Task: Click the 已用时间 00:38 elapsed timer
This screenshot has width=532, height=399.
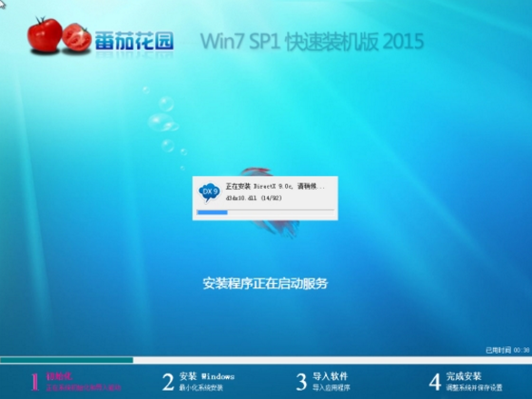Action: (x=507, y=350)
